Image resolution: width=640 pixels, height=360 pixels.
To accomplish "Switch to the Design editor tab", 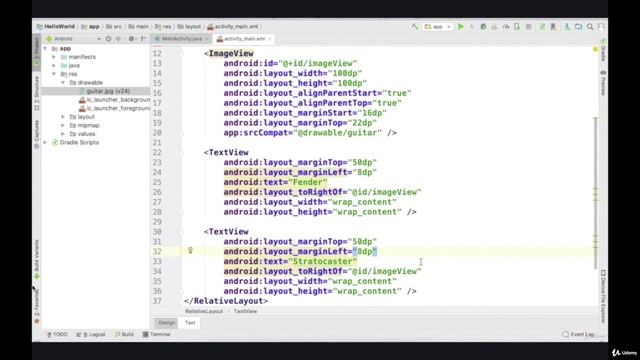I will click(x=167, y=323).
